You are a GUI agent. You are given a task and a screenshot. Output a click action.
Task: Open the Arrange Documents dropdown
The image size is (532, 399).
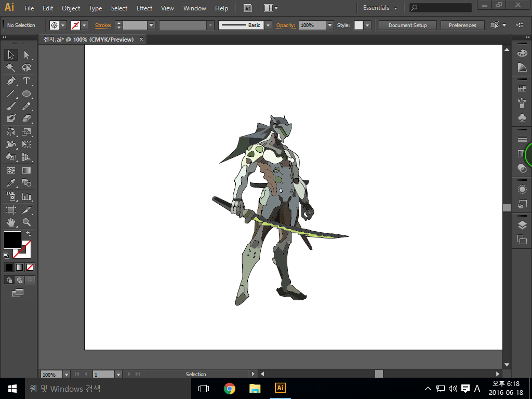271,8
